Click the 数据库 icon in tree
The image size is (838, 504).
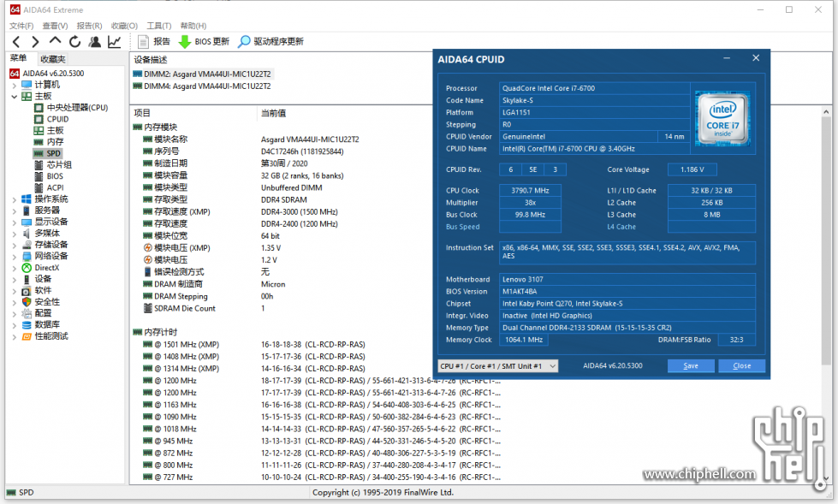click(27, 325)
